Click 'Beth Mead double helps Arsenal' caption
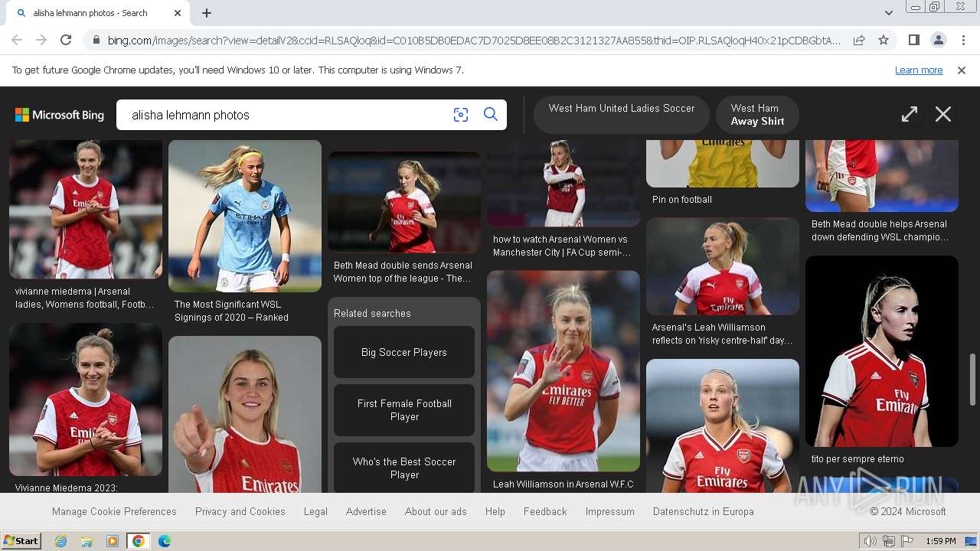Image resolution: width=980 pixels, height=551 pixels. tap(880, 230)
